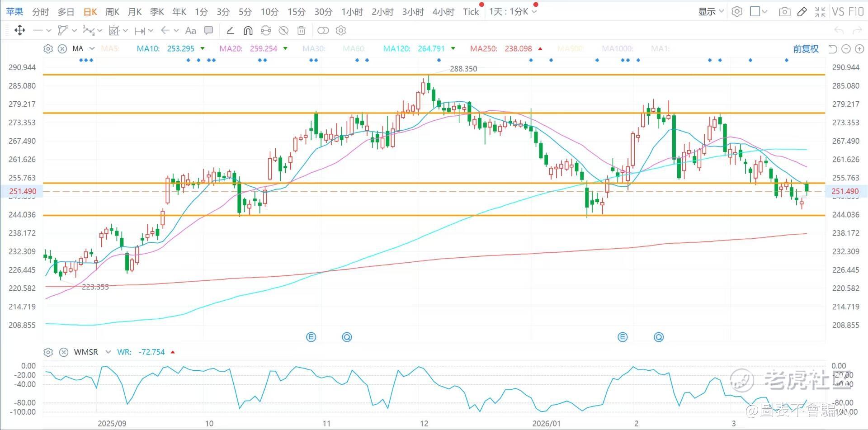The image size is (868, 430).
Task: Click the 前复权 adjustment button
Action: tap(806, 49)
